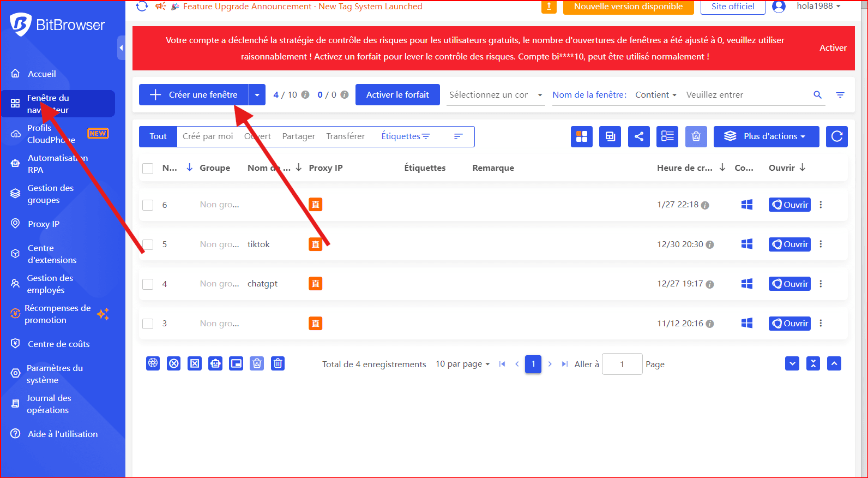Open three-dot menu for row 6
868x478 pixels.
coord(821,205)
